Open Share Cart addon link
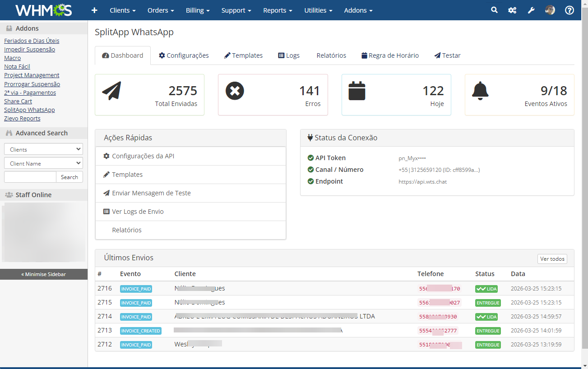The width and height of the screenshot is (588, 369). 18,101
